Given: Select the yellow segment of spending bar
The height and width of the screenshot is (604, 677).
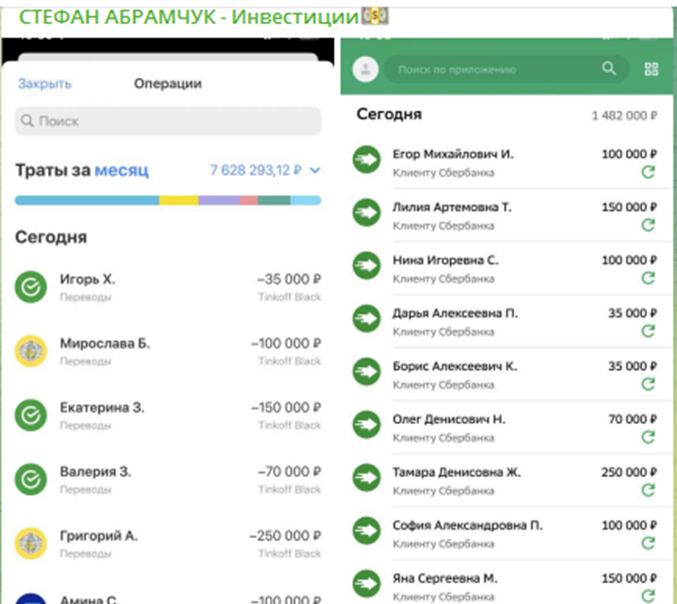Looking at the screenshot, I should pyautogui.click(x=179, y=200).
